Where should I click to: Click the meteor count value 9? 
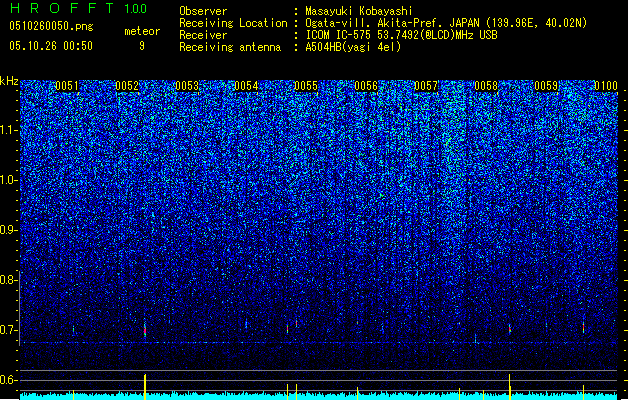142,46
